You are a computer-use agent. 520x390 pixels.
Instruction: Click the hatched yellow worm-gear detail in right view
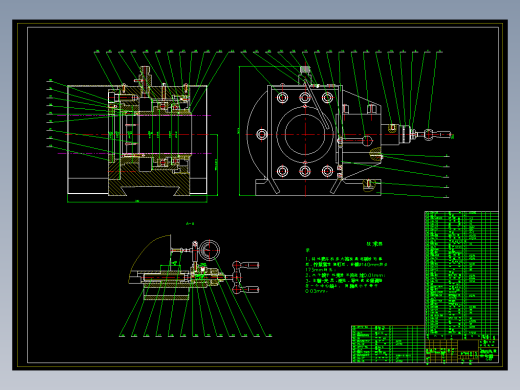[376, 155]
